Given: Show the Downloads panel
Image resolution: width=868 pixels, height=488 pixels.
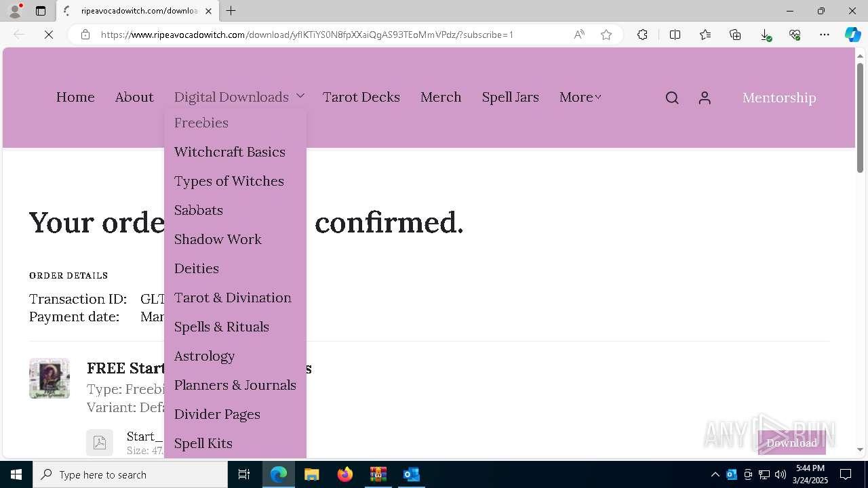Looking at the screenshot, I should pos(765,35).
